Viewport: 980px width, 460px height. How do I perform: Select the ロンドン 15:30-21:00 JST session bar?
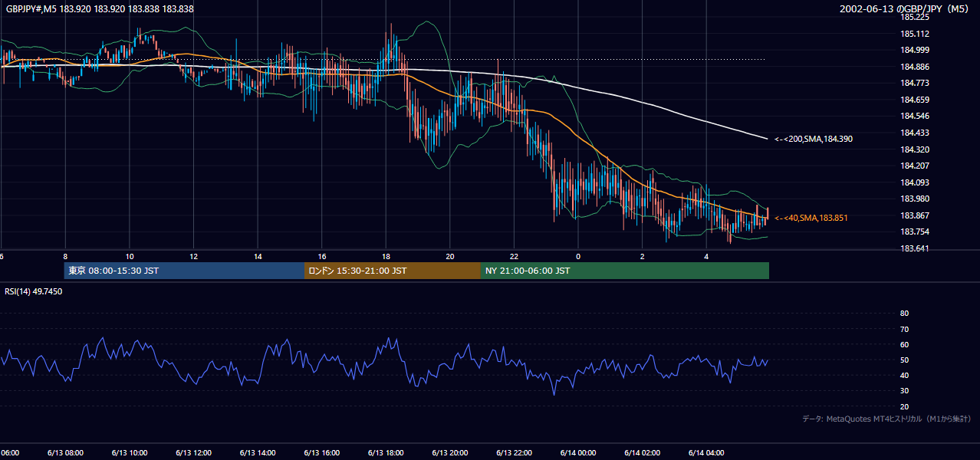point(393,271)
